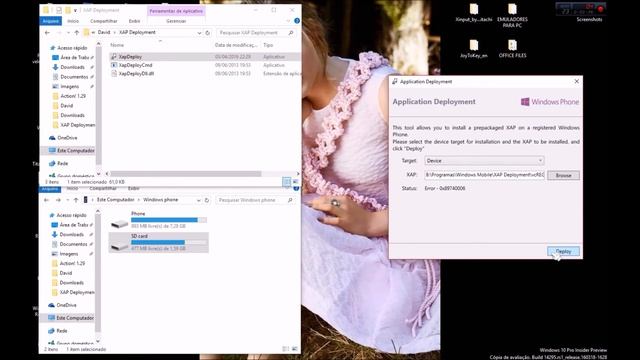Close the Application Deployment dialog
The height and width of the screenshot is (360, 640).
[577, 82]
